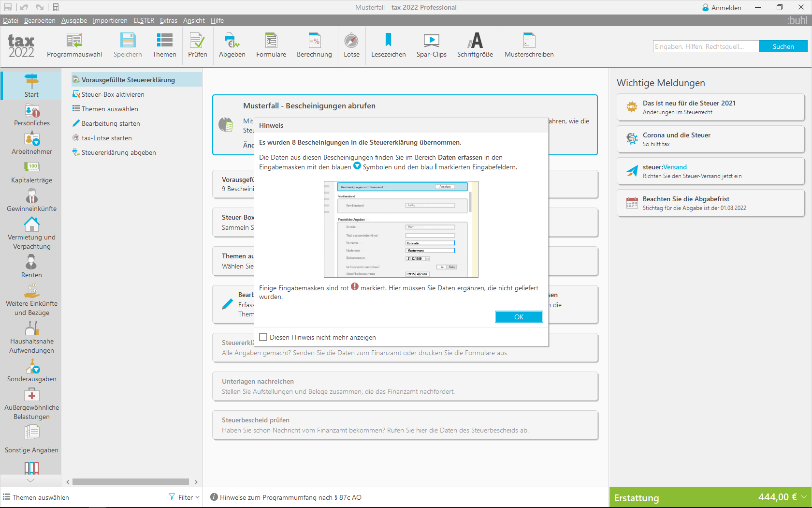Click the search field Eingaben, Hilfen, Rechtsquell...
The width and height of the screenshot is (812, 508).
point(706,46)
